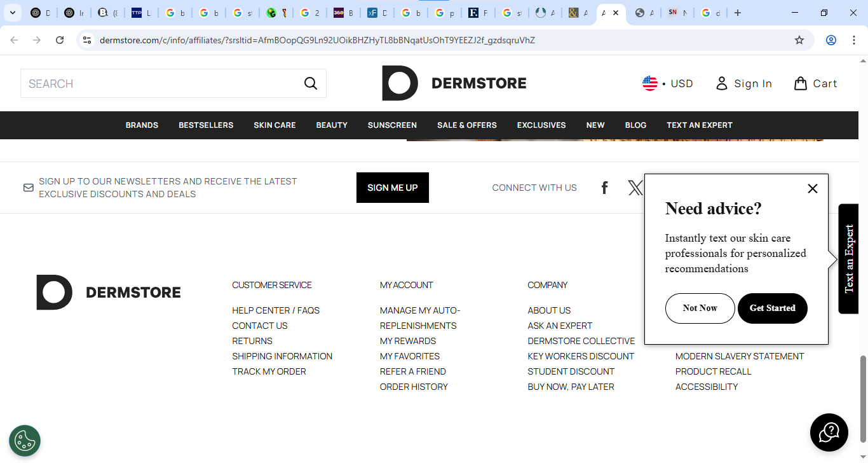Open MY REWARDS link
Image resolution: width=868 pixels, height=463 pixels.
click(x=408, y=341)
